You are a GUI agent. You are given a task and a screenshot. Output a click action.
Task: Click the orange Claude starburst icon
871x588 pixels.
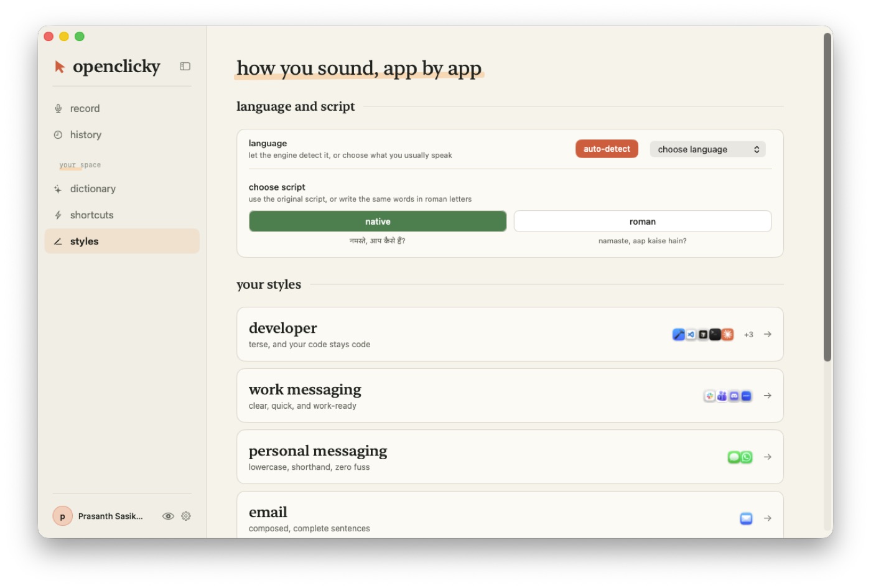point(727,335)
